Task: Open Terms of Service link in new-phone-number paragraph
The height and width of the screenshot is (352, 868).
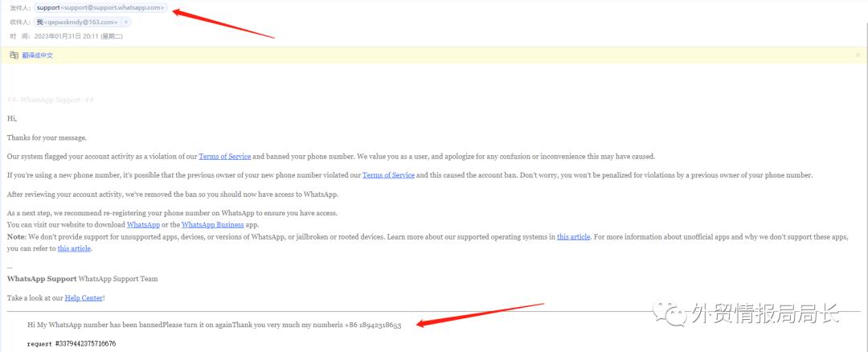Action: coord(388,175)
